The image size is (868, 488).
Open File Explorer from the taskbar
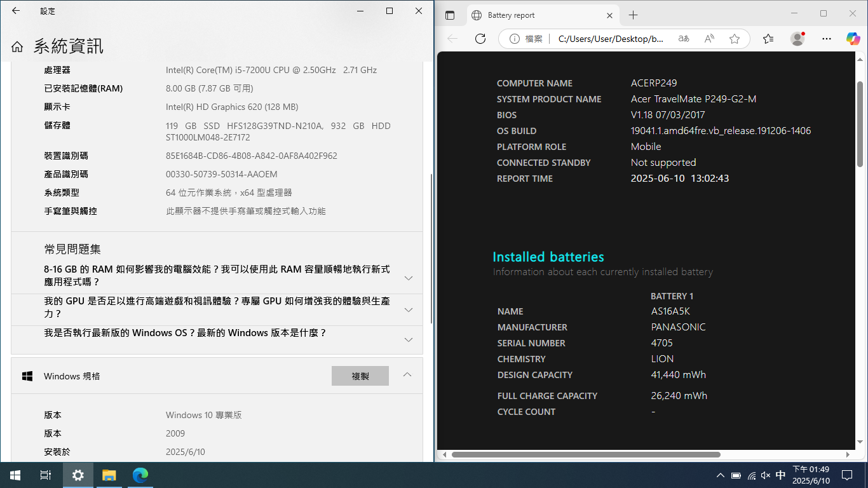pos(109,475)
